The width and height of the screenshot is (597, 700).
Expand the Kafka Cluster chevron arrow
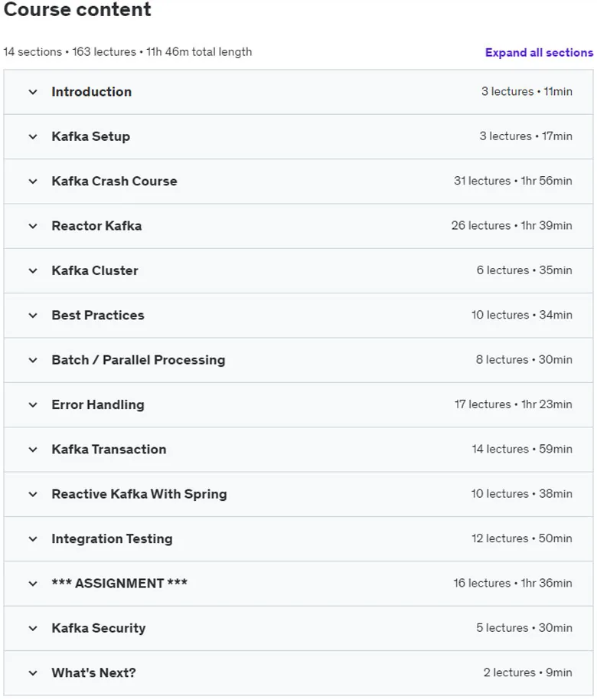point(33,270)
